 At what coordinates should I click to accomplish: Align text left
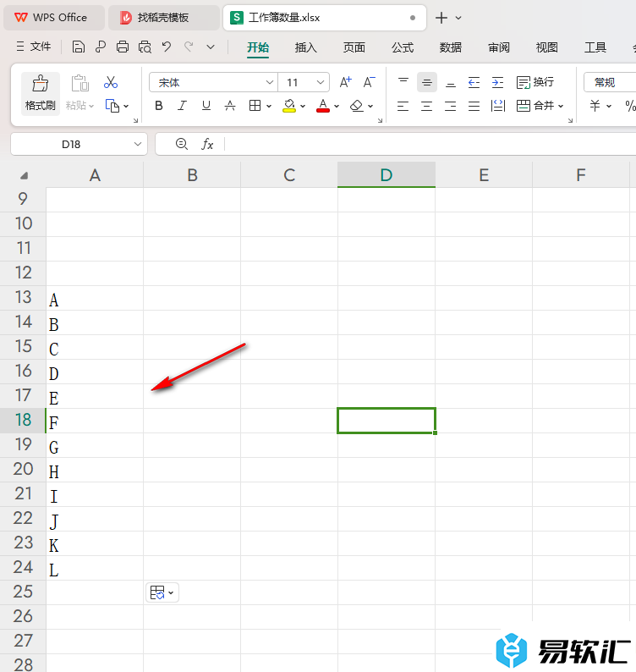pyautogui.click(x=403, y=106)
